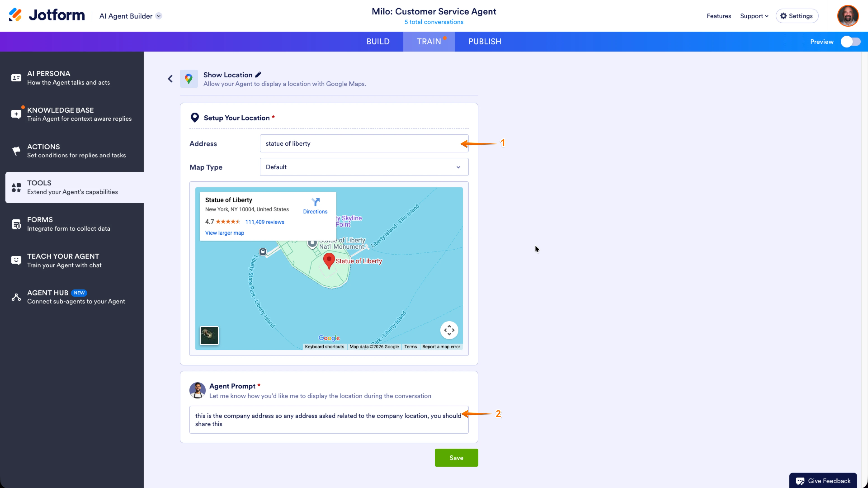Switch to the PUBLISH tab
The width and height of the screenshot is (868, 488).
[485, 41]
